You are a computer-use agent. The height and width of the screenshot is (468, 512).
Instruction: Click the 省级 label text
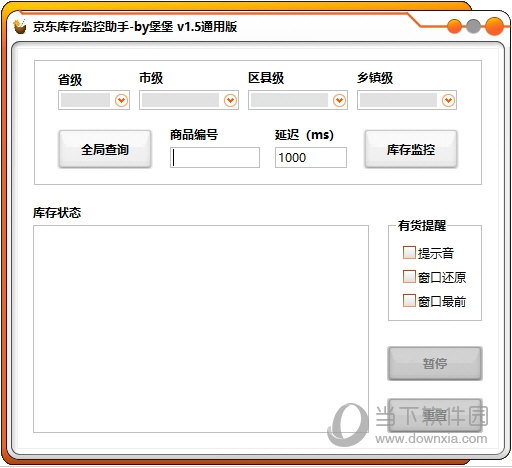coord(70,80)
